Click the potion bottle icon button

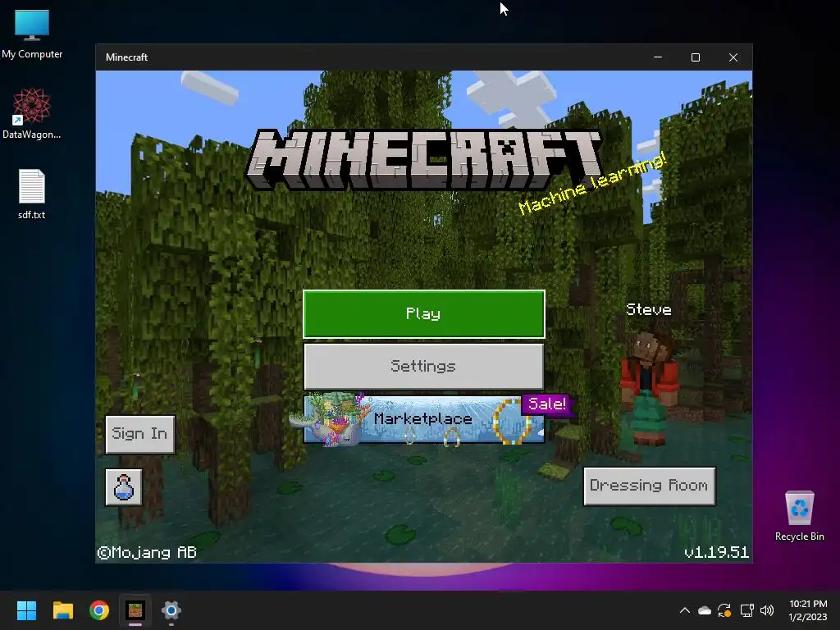pyautogui.click(x=124, y=487)
